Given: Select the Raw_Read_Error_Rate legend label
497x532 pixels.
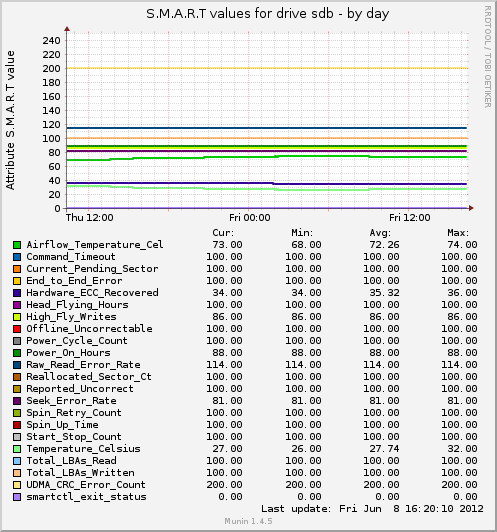Looking at the screenshot, I should pos(83,365).
